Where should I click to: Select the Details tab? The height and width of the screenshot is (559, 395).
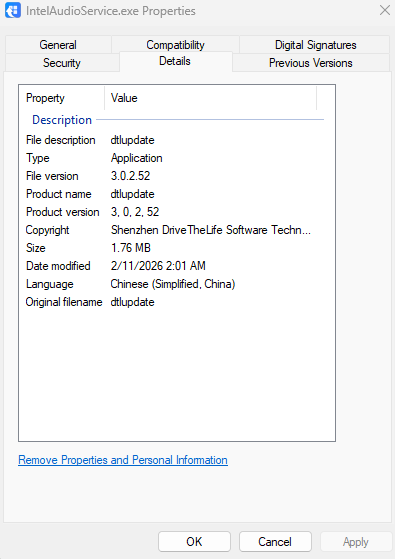(175, 61)
